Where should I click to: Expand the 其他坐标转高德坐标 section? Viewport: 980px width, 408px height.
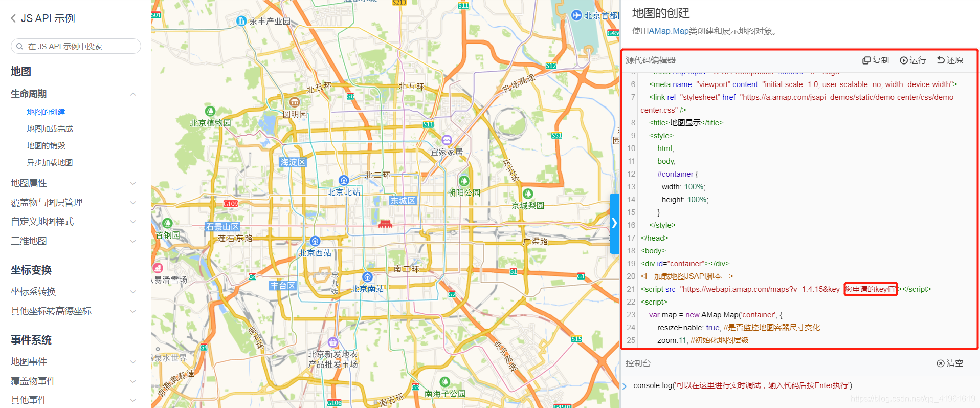pos(133,311)
